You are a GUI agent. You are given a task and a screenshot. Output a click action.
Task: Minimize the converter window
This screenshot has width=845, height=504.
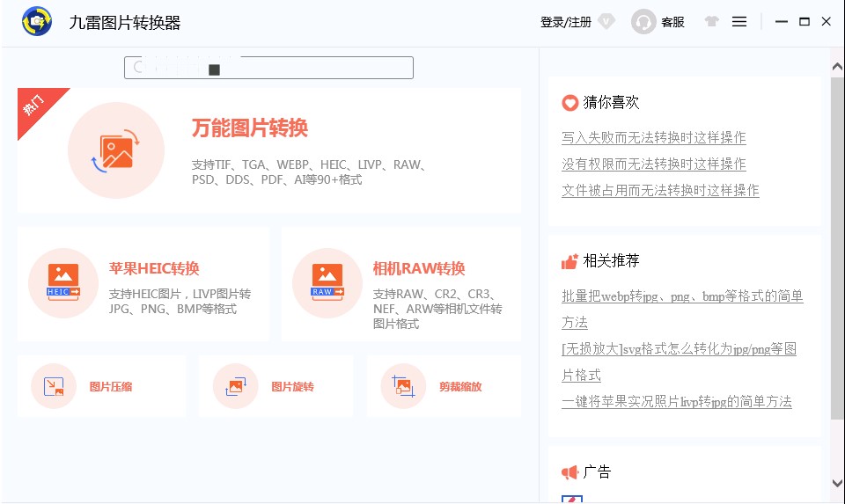(x=782, y=21)
